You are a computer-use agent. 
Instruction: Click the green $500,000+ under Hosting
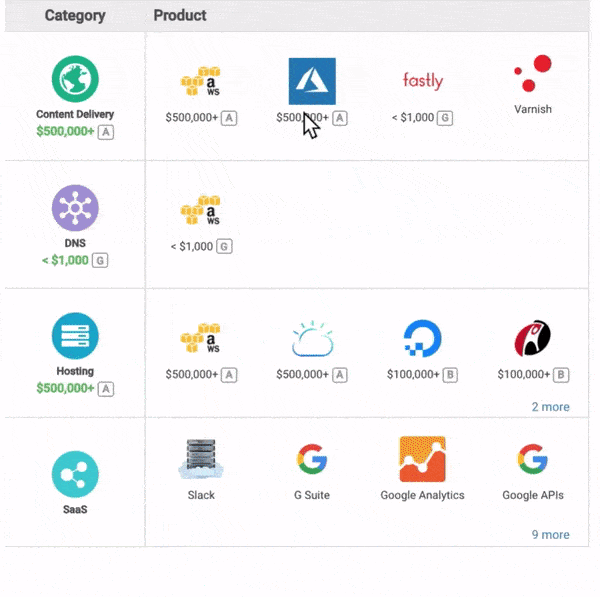click(65, 388)
